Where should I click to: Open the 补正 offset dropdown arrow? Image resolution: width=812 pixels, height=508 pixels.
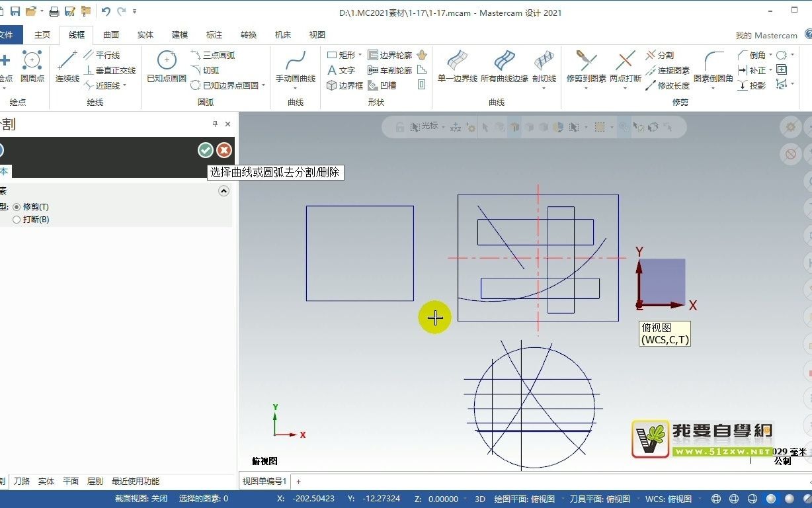[x=770, y=70]
